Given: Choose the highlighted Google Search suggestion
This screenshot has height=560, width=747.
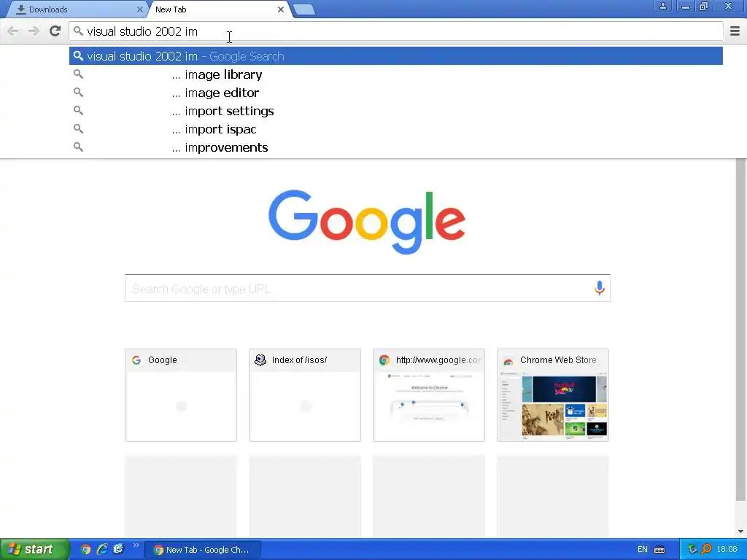Looking at the screenshot, I should click(396, 56).
